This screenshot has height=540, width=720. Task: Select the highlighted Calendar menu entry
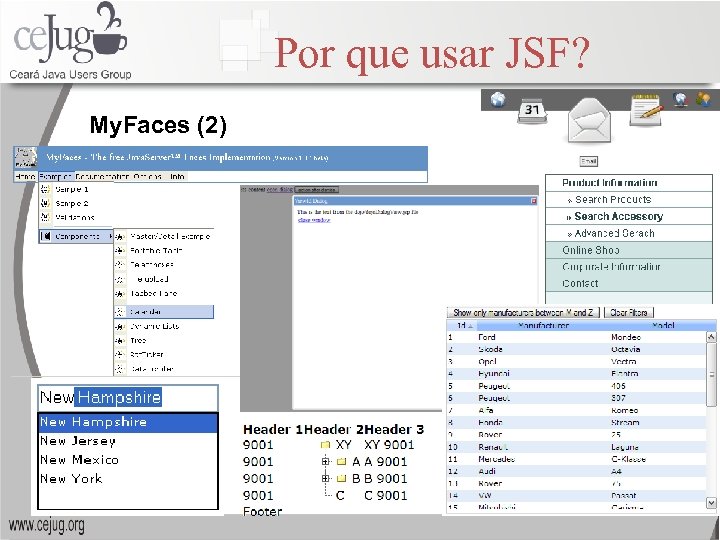(164, 312)
